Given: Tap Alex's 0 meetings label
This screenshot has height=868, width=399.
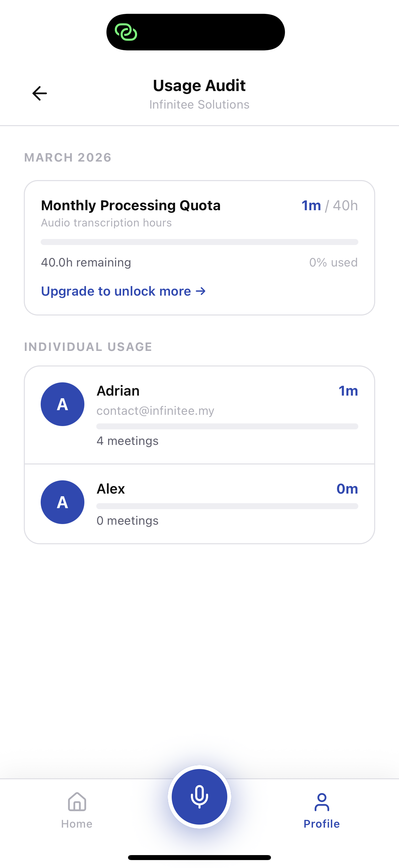Looking at the screenshot, I should tap(127, 521).
